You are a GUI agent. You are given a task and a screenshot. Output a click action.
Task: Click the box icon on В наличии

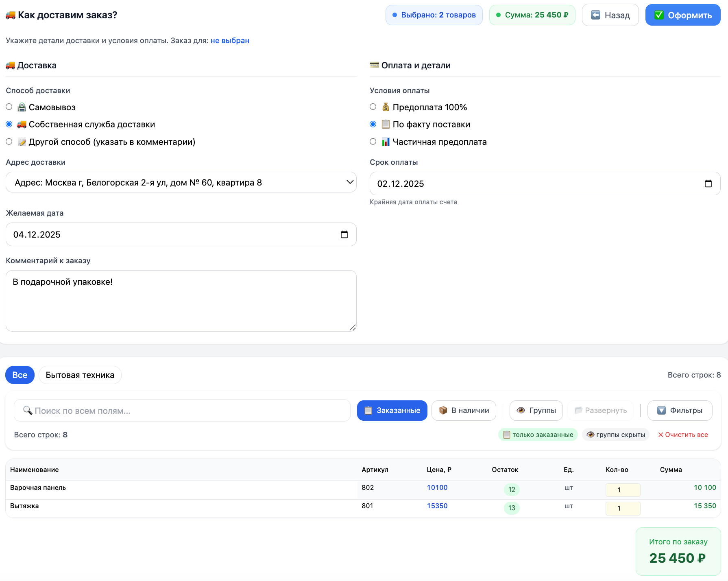[443, 411]
